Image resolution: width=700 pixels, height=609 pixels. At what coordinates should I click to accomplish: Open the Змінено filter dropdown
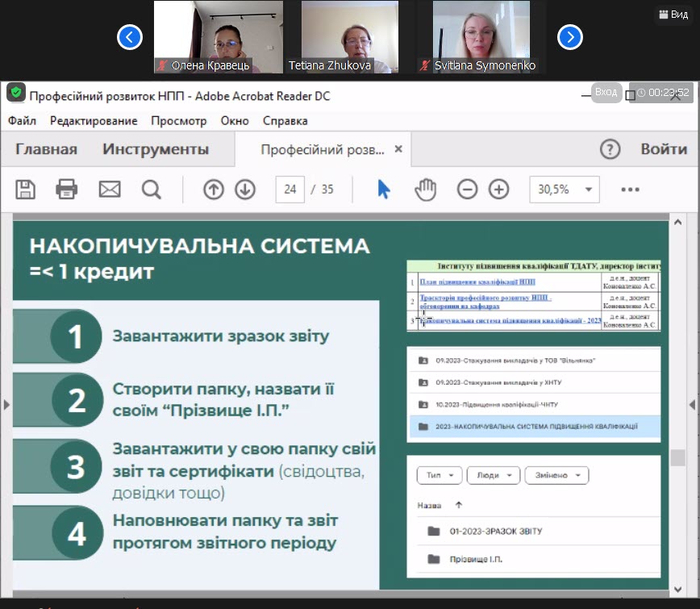pos(556,475)
